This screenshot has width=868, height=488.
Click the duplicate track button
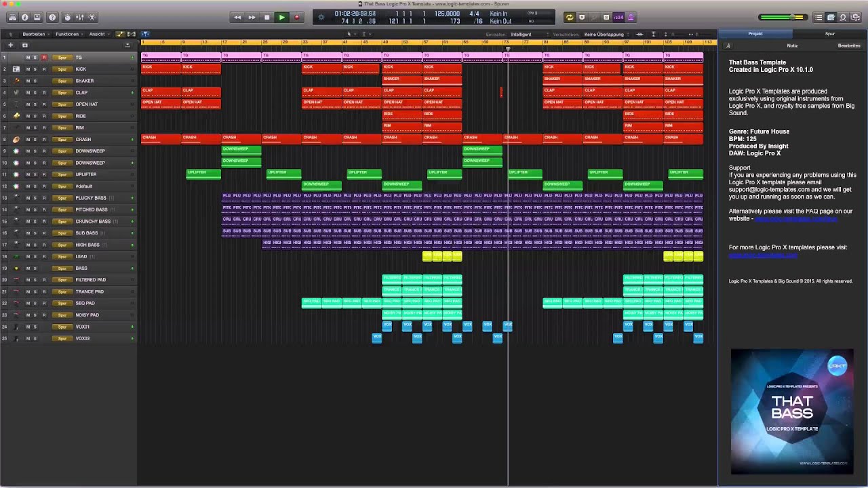(24, 45)
